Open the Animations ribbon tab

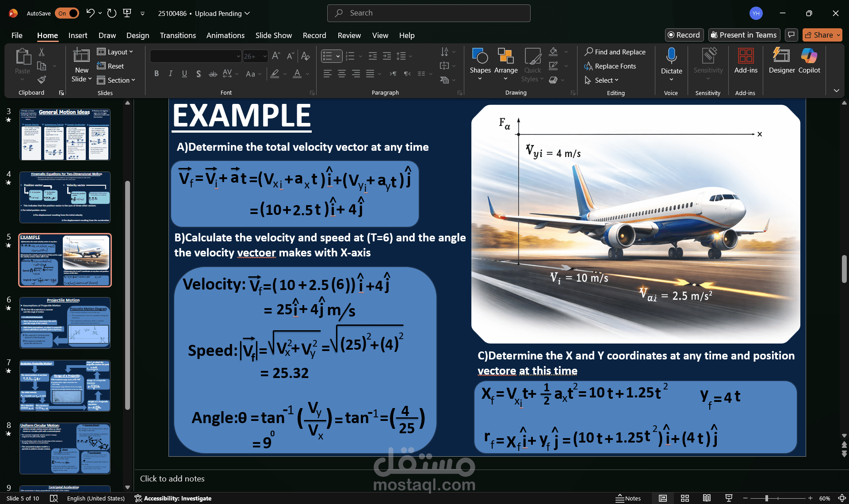coord(225,35)
